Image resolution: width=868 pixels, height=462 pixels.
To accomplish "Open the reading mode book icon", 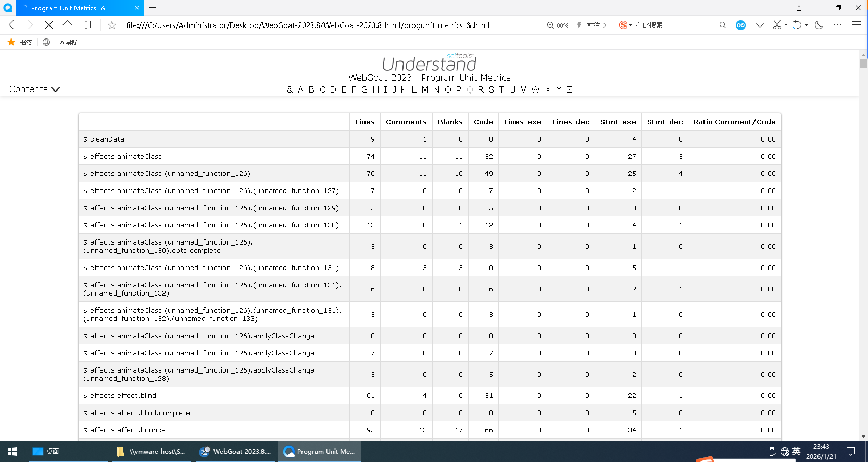I will pos(86,25).
